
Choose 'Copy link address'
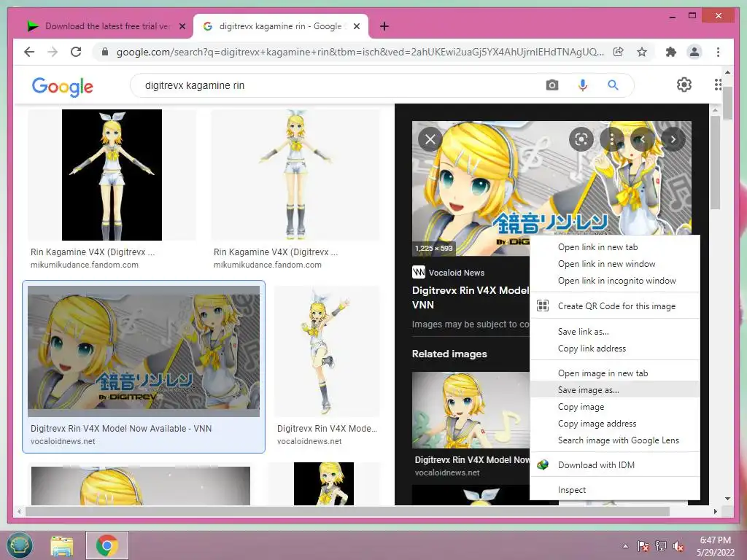coord(614,348)
